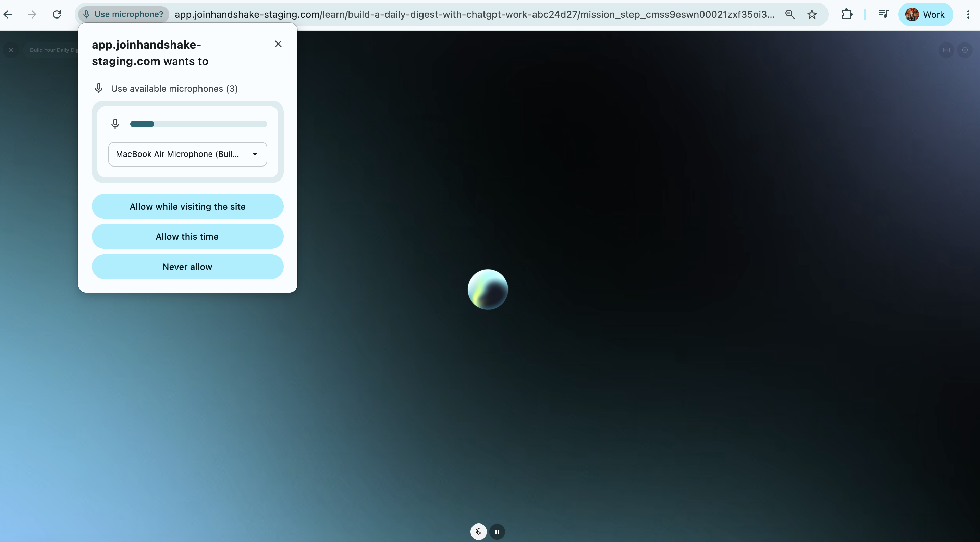The image size is (980, 542).
Task: Click the microphone input level meter
Action: point(199,124)
